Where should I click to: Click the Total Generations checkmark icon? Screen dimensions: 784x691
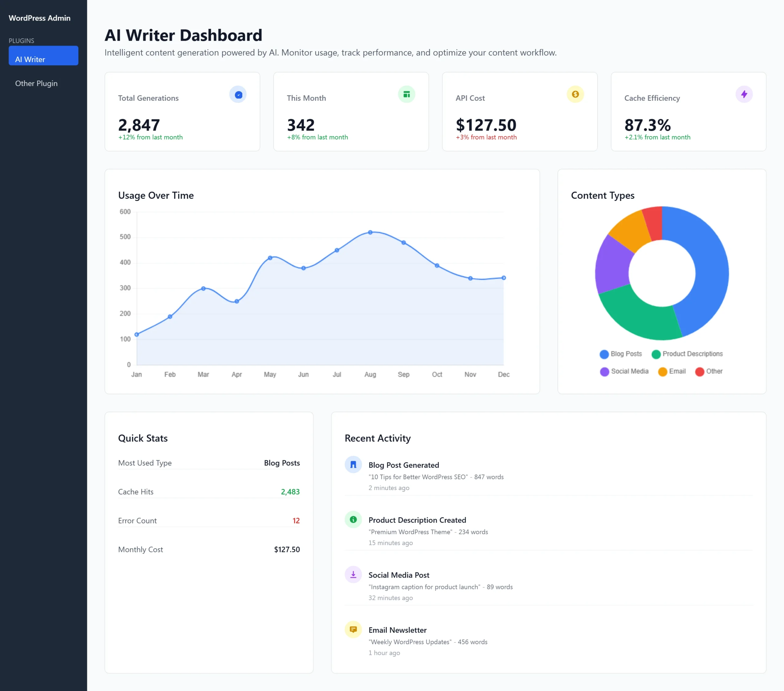click(238, 94)
